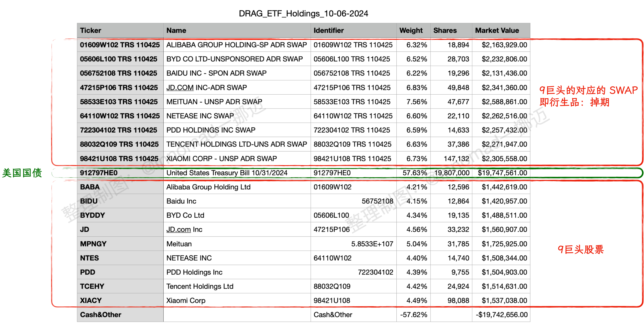The image size is (644, 329).
Task: Click the Name column header
Action: [237, 31]
